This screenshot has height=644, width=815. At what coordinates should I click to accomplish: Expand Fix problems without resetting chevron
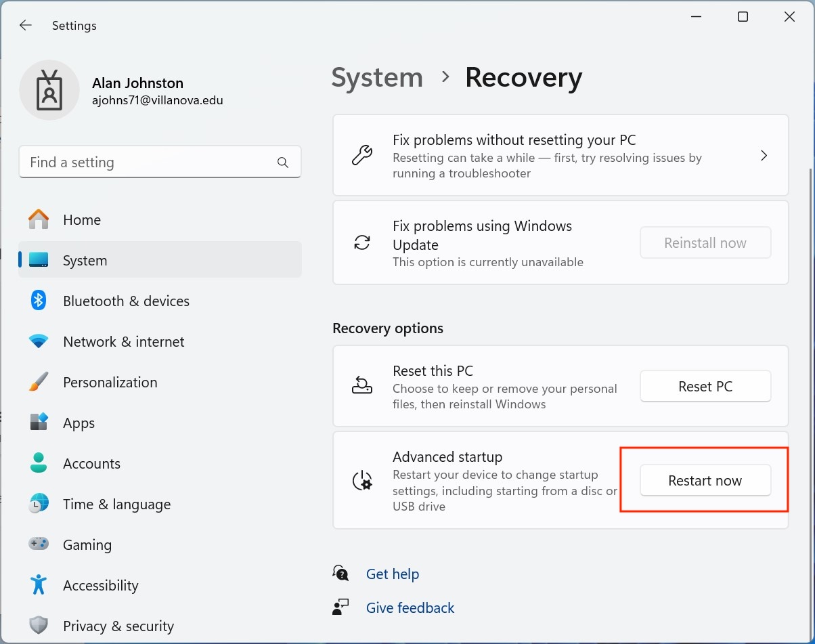point(764,156)
